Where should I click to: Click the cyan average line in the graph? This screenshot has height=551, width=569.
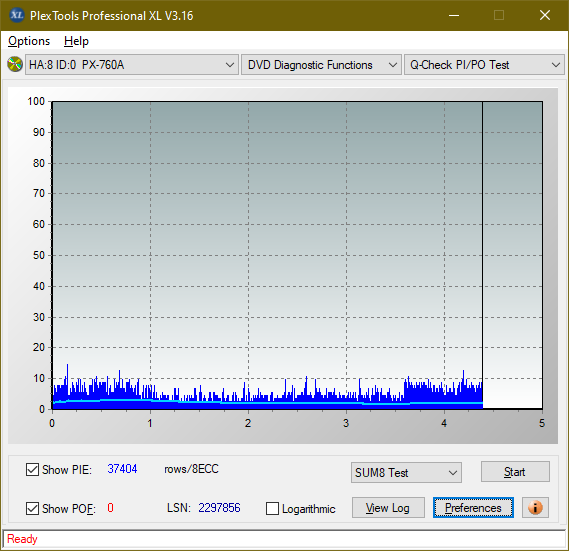269,403
